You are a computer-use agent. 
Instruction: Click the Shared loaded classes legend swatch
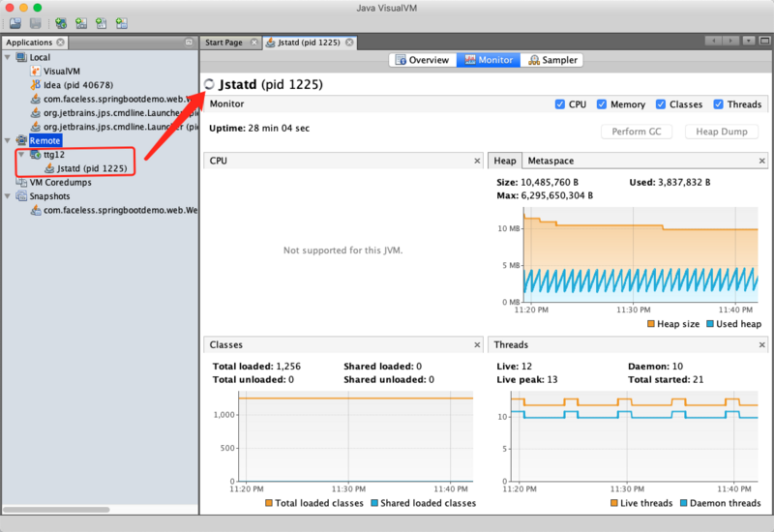click(x=374, y=503)
